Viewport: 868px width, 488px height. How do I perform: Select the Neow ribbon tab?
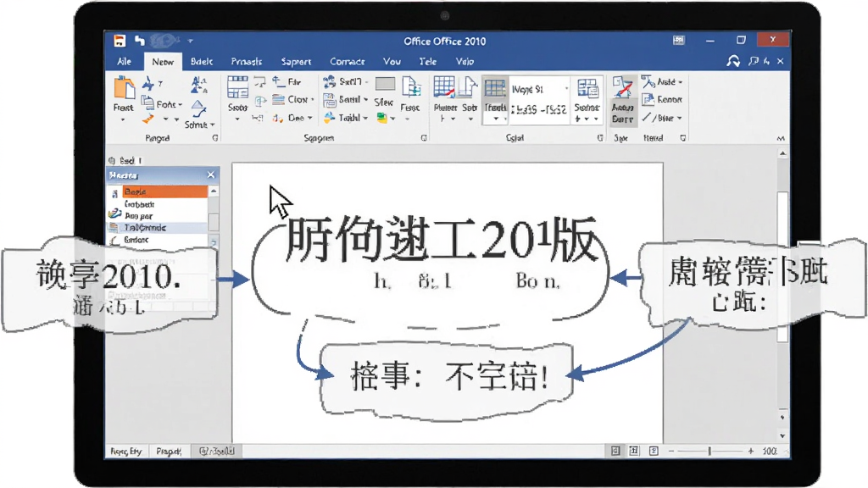pos(163,62)
